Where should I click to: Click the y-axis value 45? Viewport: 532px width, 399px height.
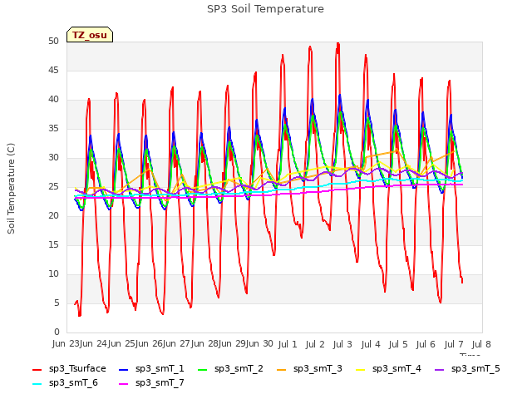pos(53,70)
